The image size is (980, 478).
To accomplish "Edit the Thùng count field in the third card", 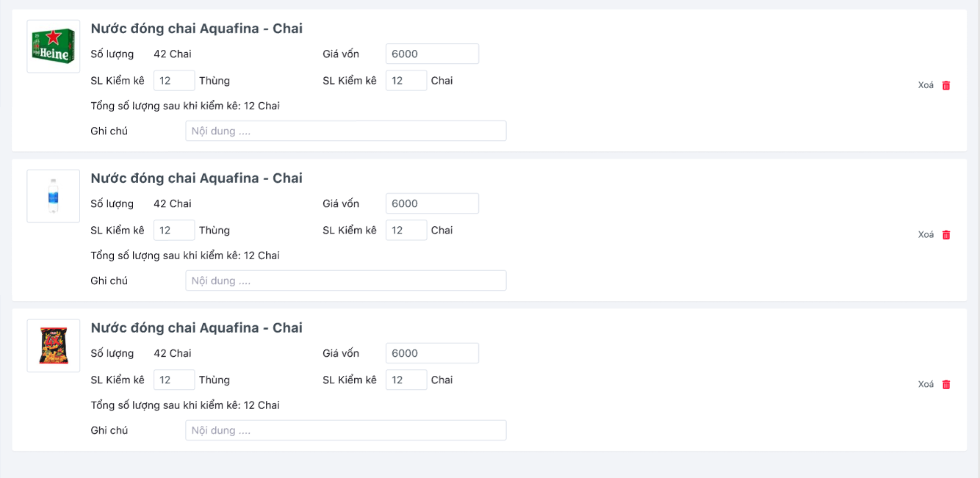I will pos(174,380).
